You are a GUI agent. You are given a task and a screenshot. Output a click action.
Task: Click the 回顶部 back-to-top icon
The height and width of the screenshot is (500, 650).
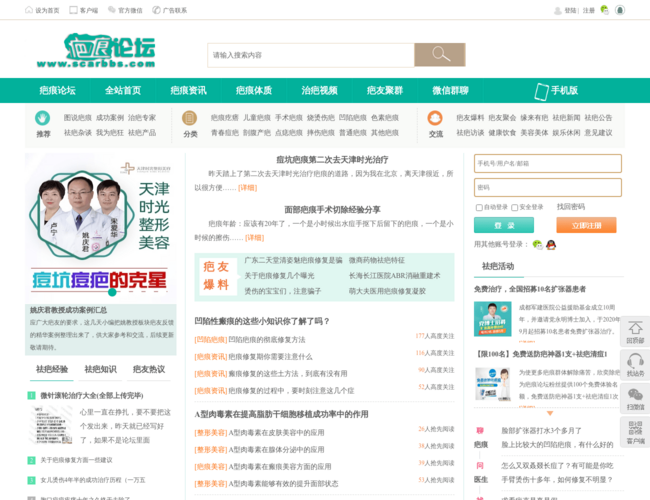tap(635, 330)
